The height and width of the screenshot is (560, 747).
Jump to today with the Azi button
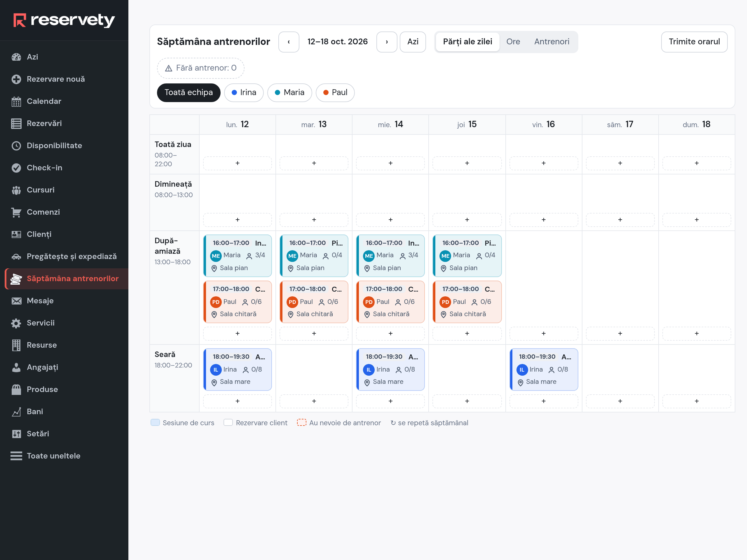pos(413,42)
